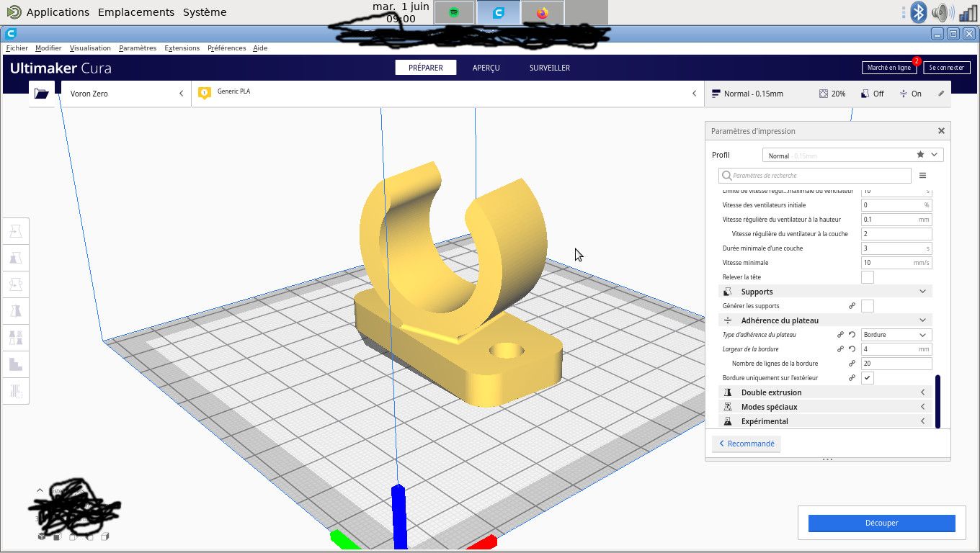980x553 pixels.
Task: Close the Paramètres d'impression panel
Action: pos(941,131)
